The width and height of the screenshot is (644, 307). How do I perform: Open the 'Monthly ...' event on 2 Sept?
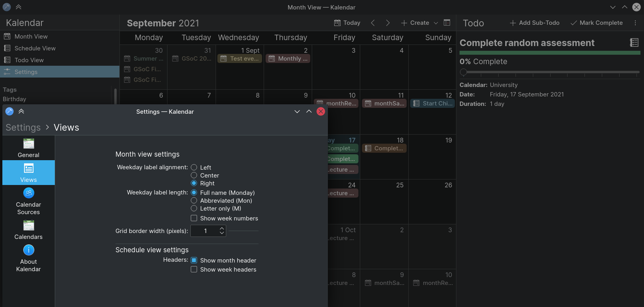coord(288,59)
